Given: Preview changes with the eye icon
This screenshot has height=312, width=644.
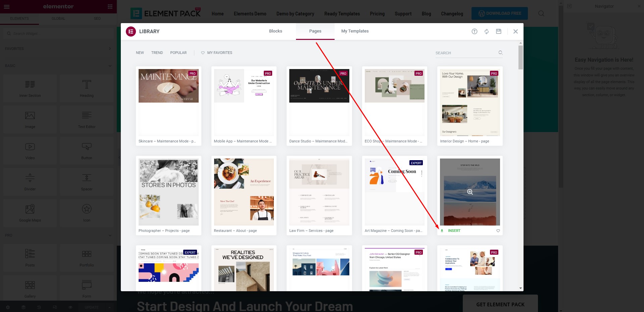Looking at the screenshot, I should [x=70, y=307].
